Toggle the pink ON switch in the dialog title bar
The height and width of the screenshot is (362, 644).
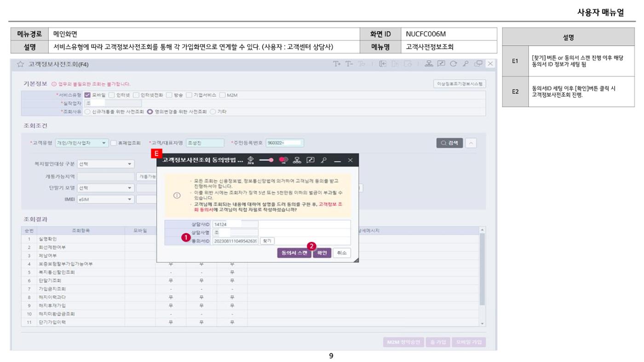point(284,159)
